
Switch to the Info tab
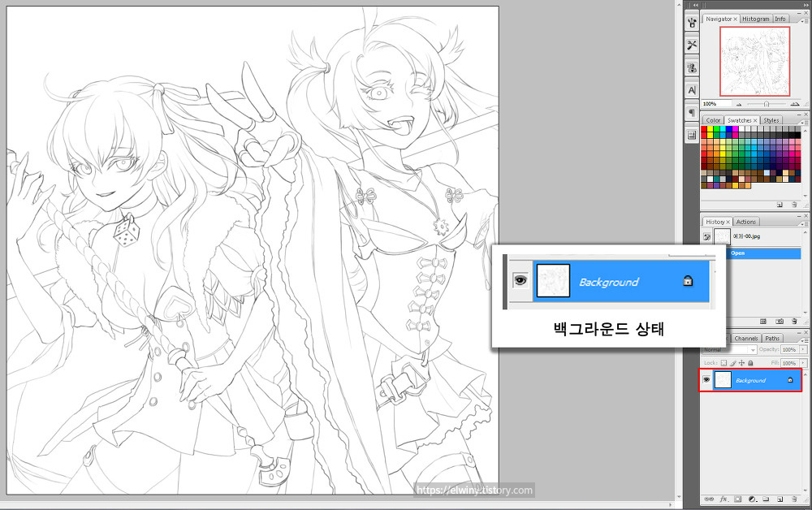(x=780, y=19)
